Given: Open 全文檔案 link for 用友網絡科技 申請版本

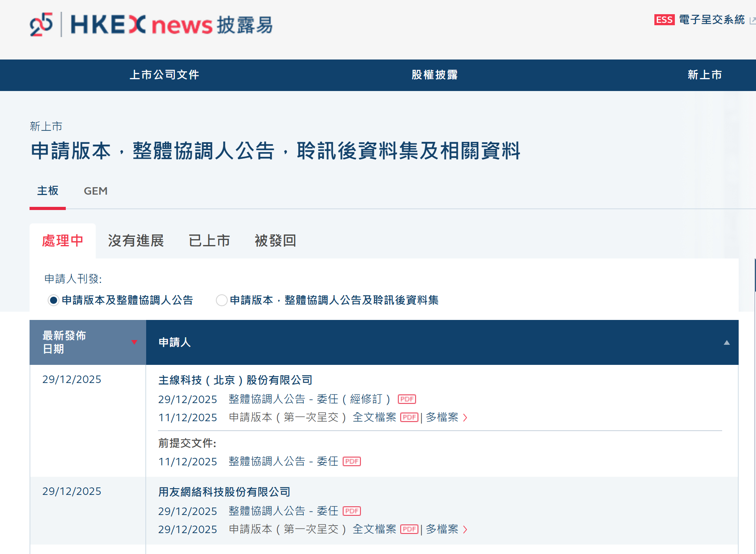Looking at the screenshot, I should (x=374, y=529).
